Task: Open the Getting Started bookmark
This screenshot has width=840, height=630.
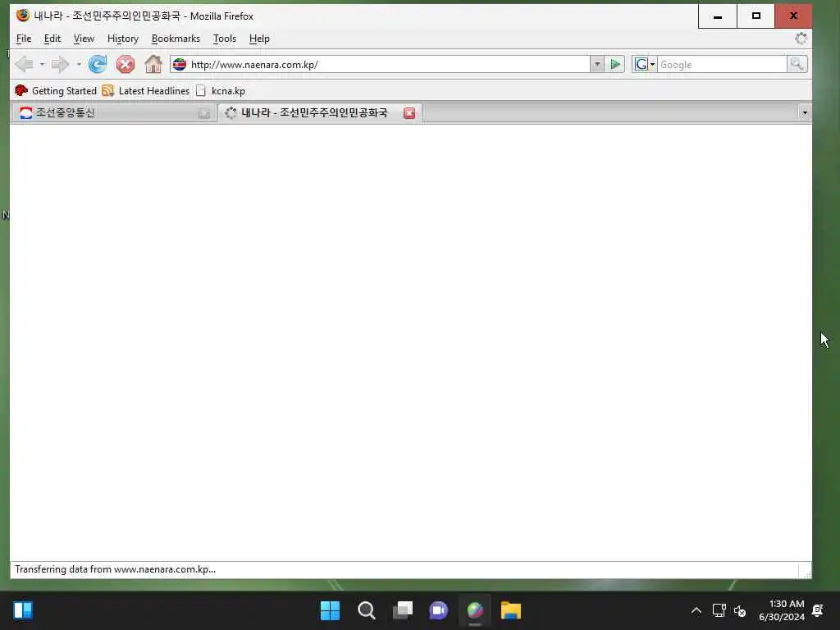Action: point(56,90)
